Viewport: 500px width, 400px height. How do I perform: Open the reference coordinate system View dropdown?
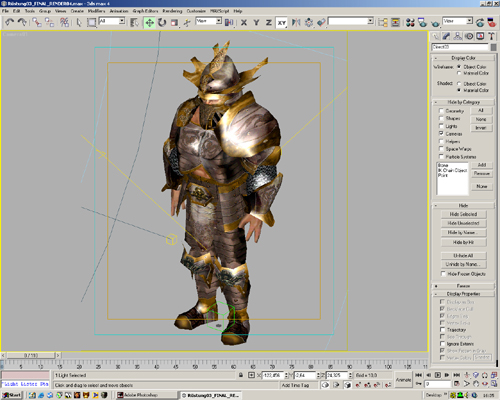219,21
